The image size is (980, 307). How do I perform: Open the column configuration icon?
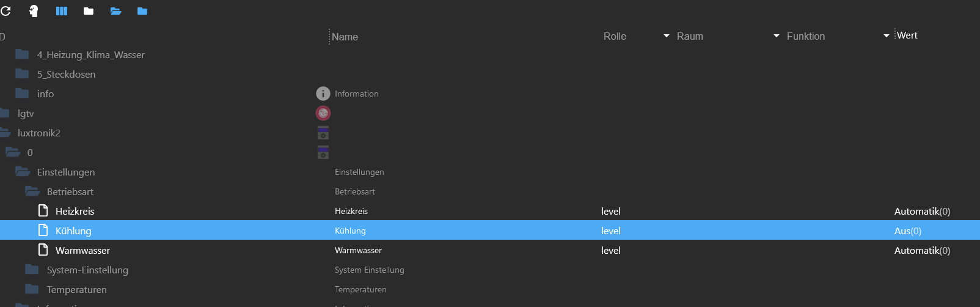(x=62, y=11)
